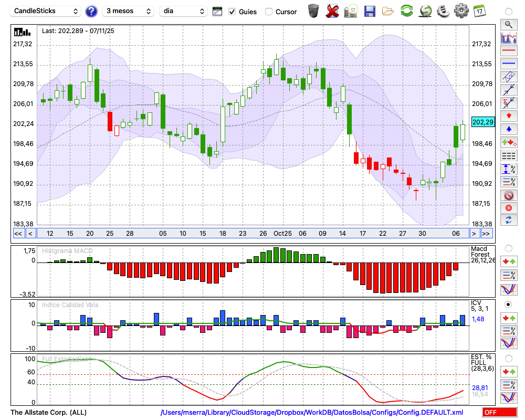Expand the 3 mesos period dropdown
Viewport: 525px width, 420px height.
click(x=128, y=11)
